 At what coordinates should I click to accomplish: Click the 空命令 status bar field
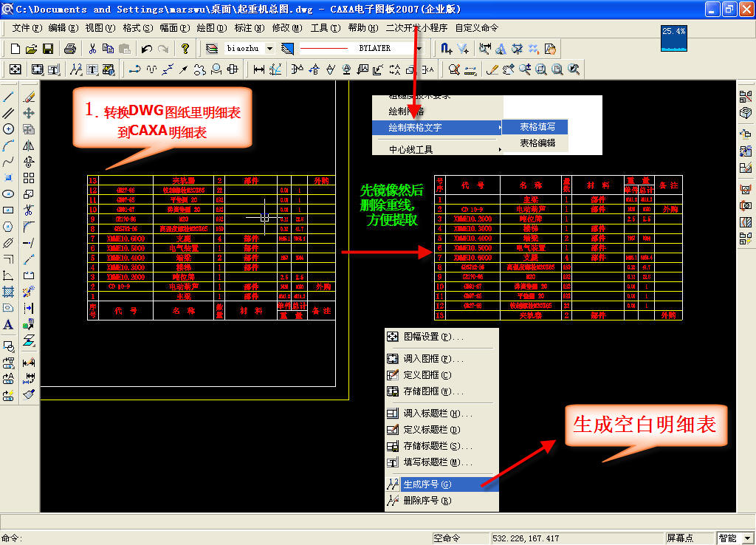(x=461, y=538)
